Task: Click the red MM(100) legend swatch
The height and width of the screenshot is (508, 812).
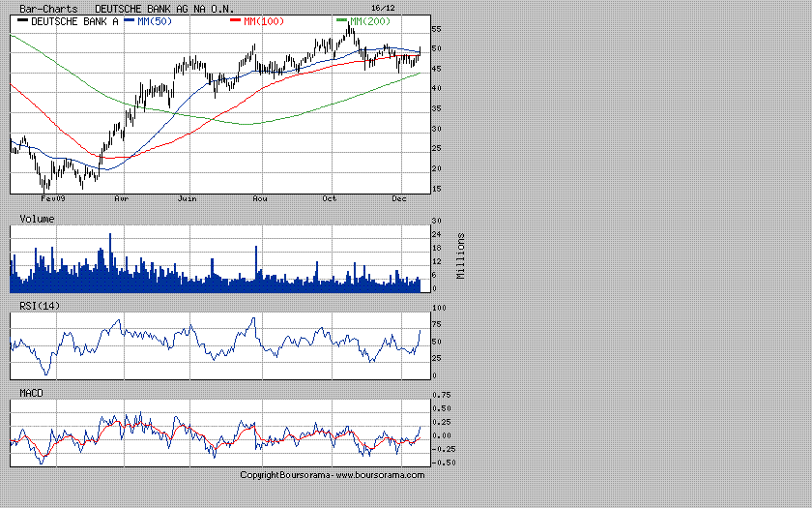Action: pos(236,20)
